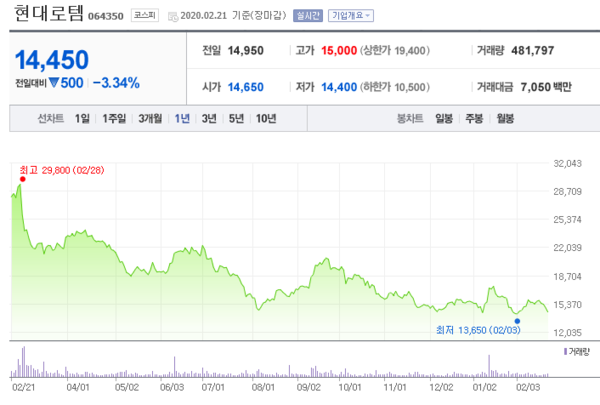Show the 3개월 line chart

click(x=151, y=118)
